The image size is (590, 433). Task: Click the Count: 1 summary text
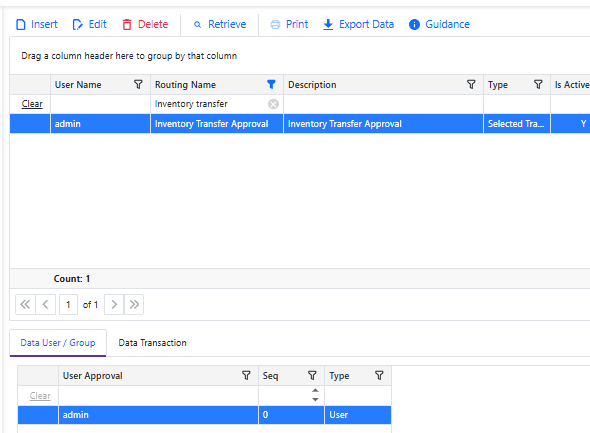tap(72, 279)
